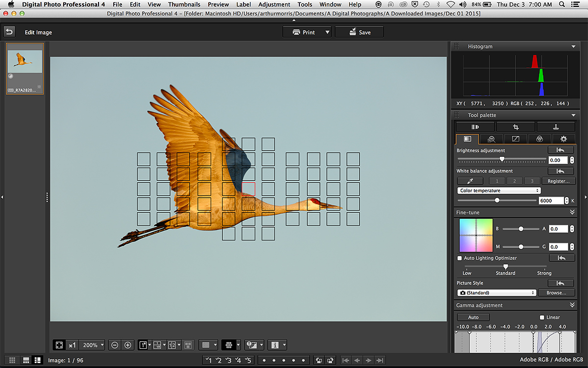Open the 200% zoom dropdown
The width and height of the screenshot is (588, 368).
(x=93, y=345)
